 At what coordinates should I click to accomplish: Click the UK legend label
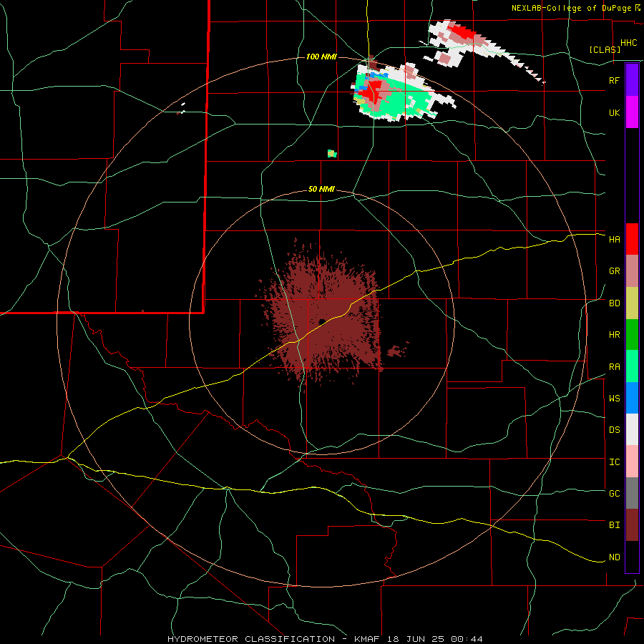[x=614, y=112]
